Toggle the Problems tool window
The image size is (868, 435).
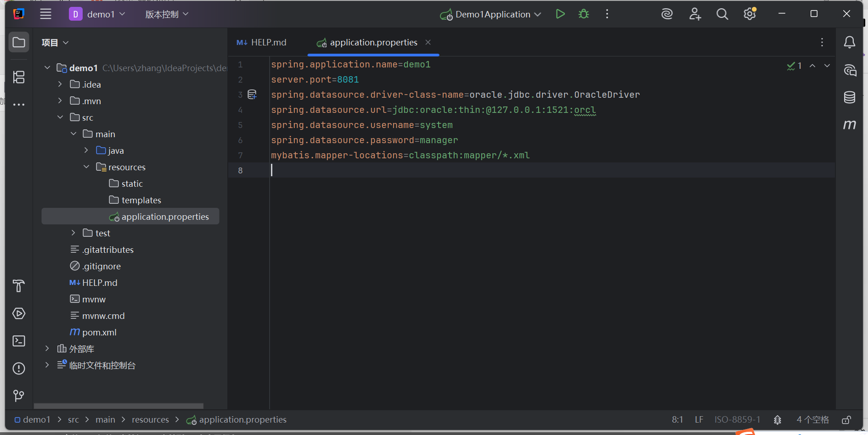pyautogui.click(x=18, y=368)
